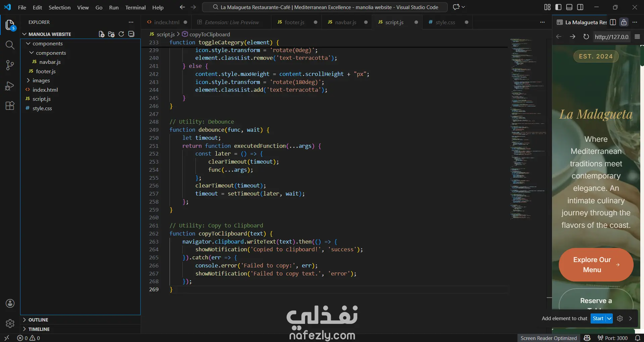Open the Terminal menu
Image resolution: width=644 pixels, height=342 pixels.
[x=135, y=7]
